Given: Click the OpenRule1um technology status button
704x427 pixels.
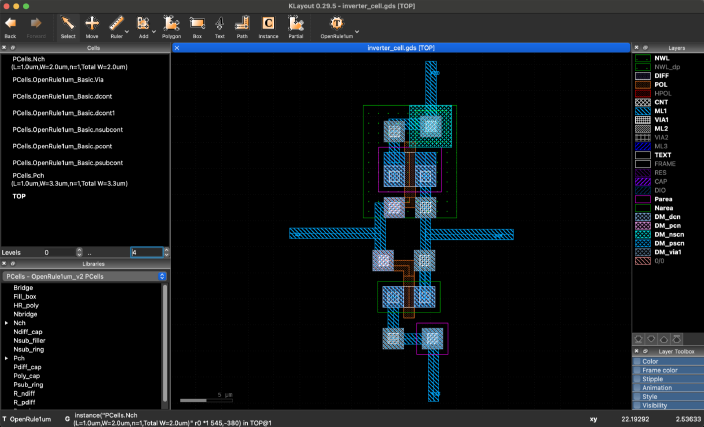Looking at the screenshot, I should pyautogui.click(x=27, y=419).
